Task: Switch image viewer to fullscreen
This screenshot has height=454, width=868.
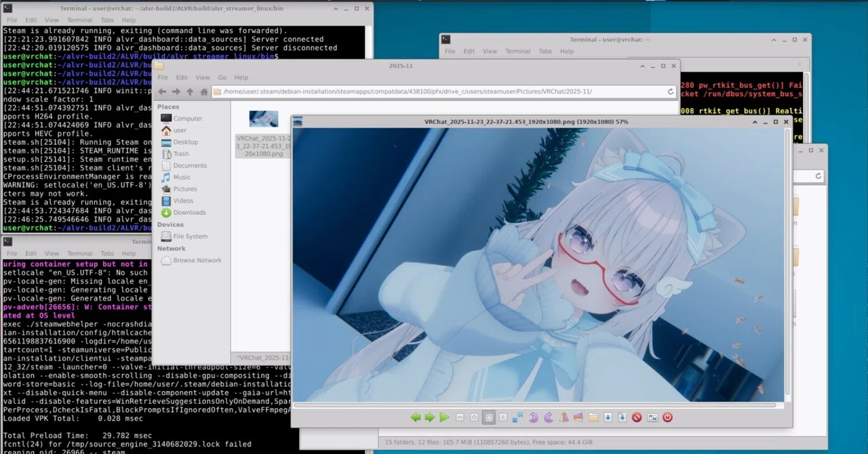Action: (517, 417)
